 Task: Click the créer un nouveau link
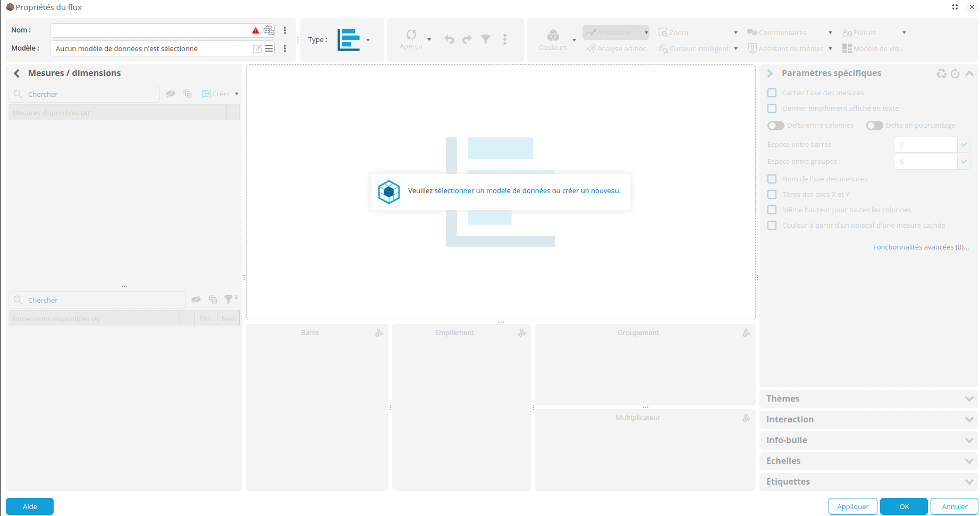pos(590,191)
